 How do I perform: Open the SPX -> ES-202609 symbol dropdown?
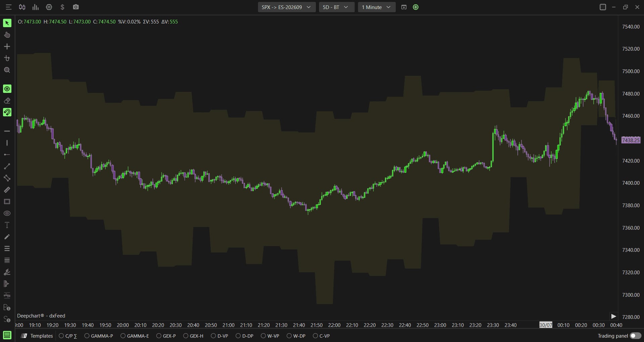(287, 7)
